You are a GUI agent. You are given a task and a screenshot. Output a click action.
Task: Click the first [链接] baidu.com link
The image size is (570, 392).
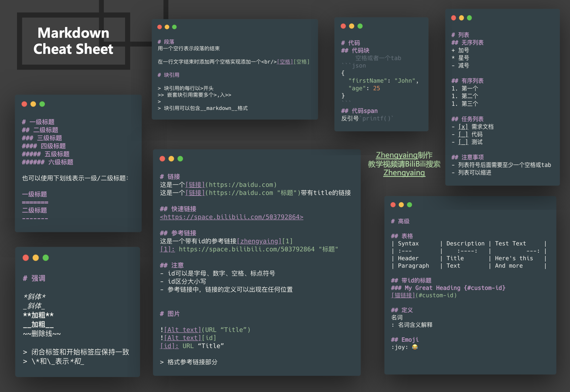pos(195,185)
